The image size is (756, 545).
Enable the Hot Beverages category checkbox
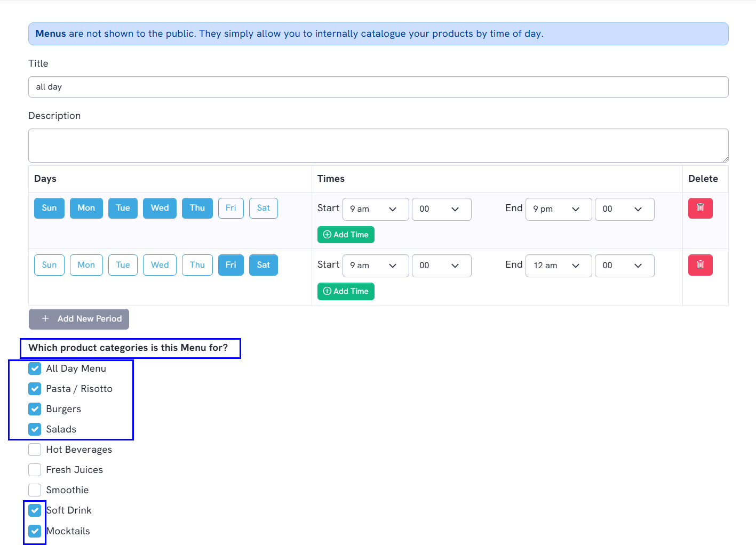click(35, 450)
